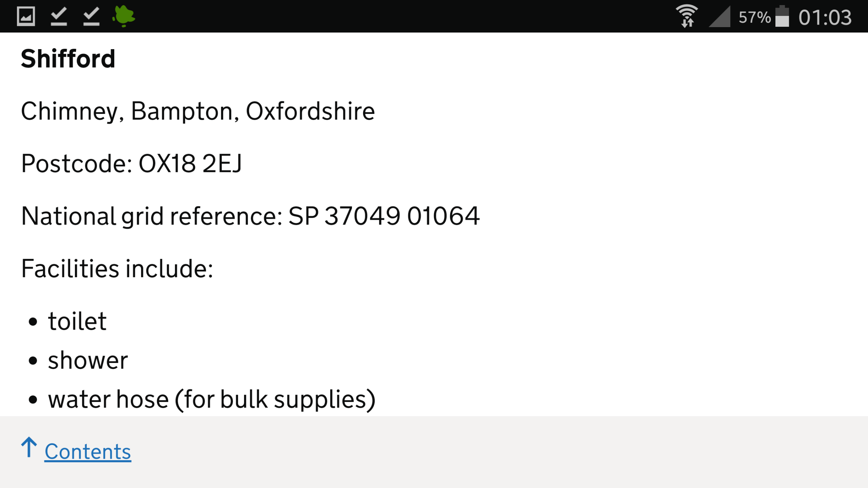This screenshot has height=488, width=868.
Task: Open the Contents link
Action: (x=88, y=452)
